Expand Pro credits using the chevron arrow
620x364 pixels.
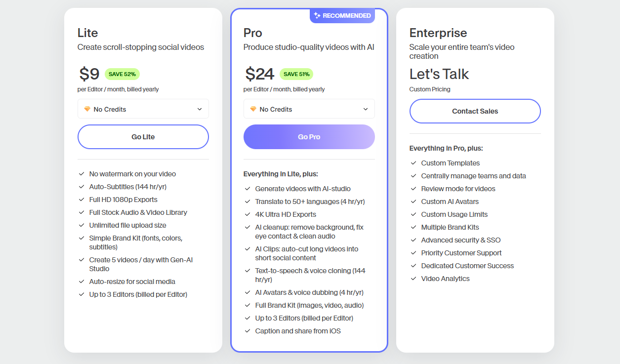pos(366,109)
